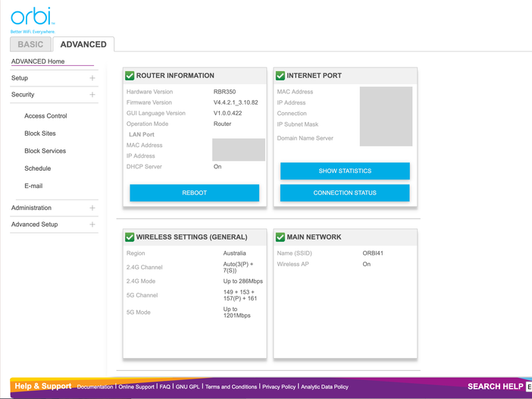Click SHOW STATISTICS button
This screenshot has height=399, width=532.
(x=345, y=171)
